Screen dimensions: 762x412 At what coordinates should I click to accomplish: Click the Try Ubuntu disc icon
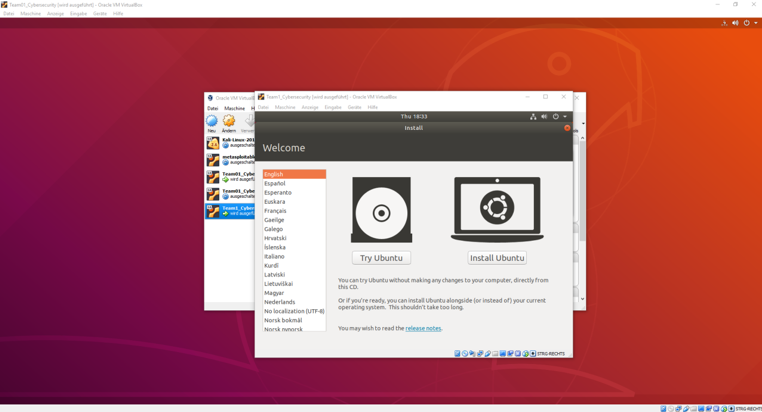[381, 210]
